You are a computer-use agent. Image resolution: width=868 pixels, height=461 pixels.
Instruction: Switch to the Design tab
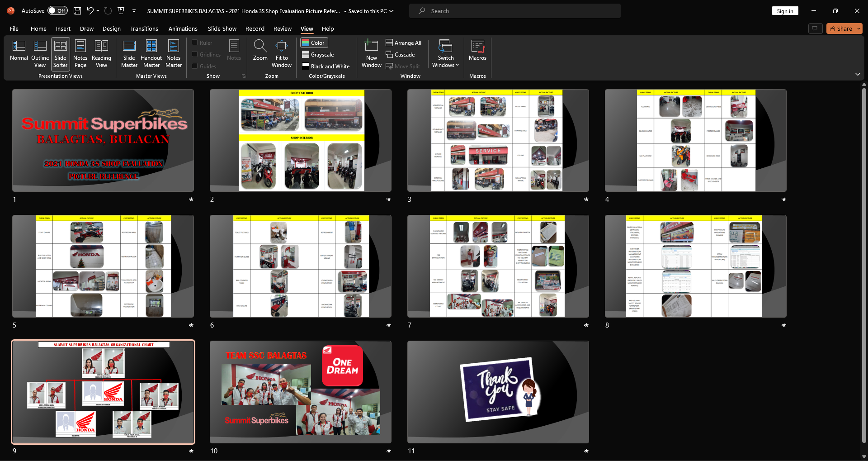[x=111, y=29]
